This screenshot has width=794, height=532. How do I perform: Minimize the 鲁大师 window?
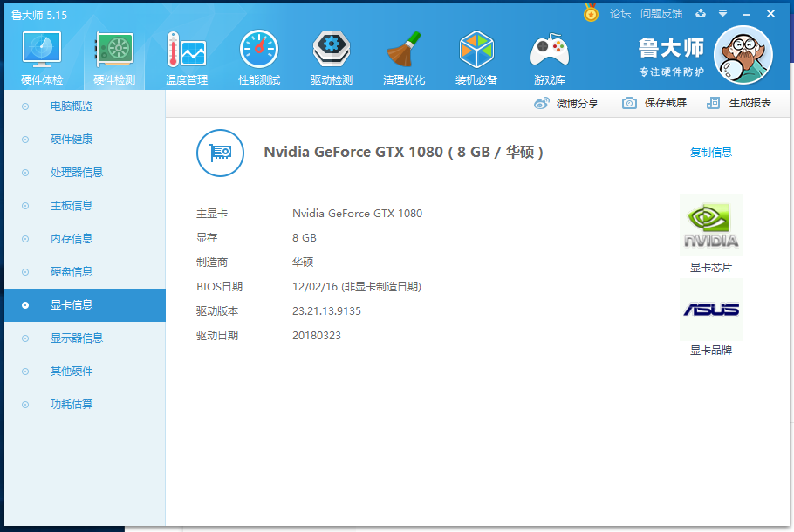(x=746, y=14)
